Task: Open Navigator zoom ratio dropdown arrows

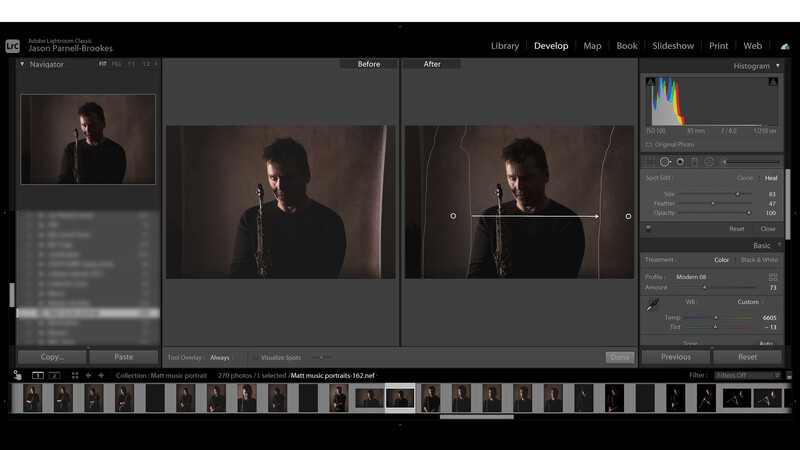Action: pos(156,64)
